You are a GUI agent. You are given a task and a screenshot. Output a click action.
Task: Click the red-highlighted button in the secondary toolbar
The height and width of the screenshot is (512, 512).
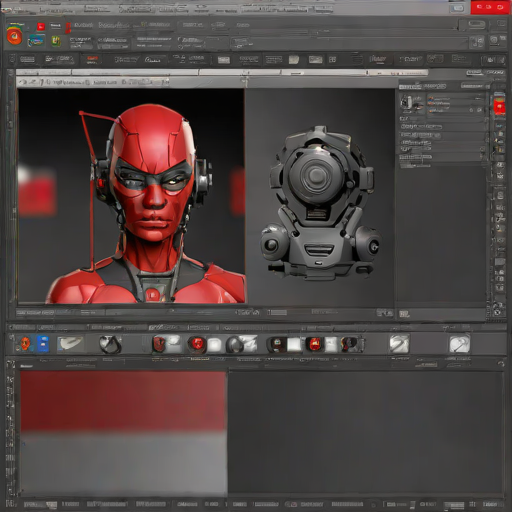[92, 59]
